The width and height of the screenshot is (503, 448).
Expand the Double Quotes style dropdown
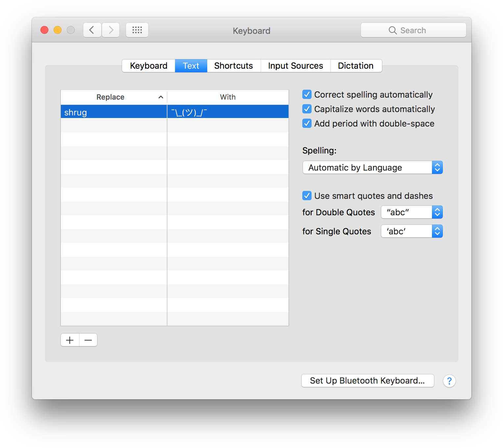[x=412, y=212]
